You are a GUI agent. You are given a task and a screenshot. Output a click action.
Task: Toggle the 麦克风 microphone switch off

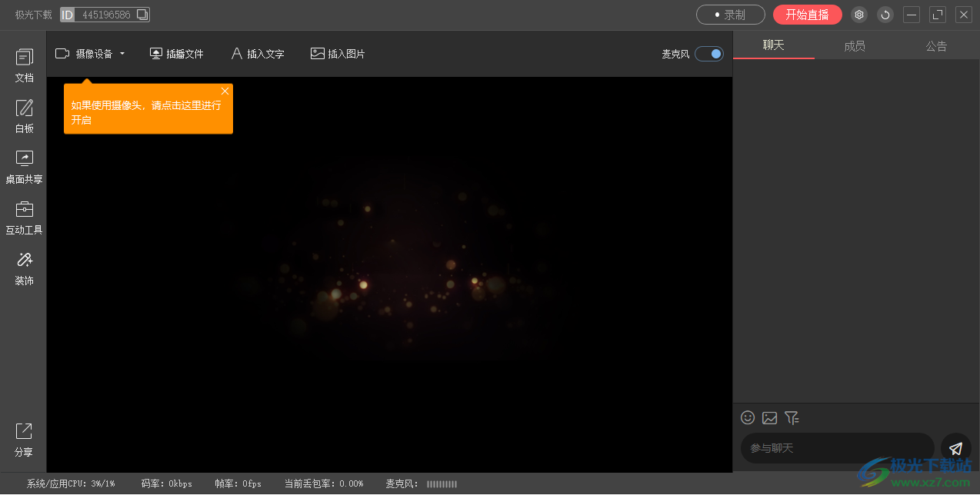click(x=708, y=54)
